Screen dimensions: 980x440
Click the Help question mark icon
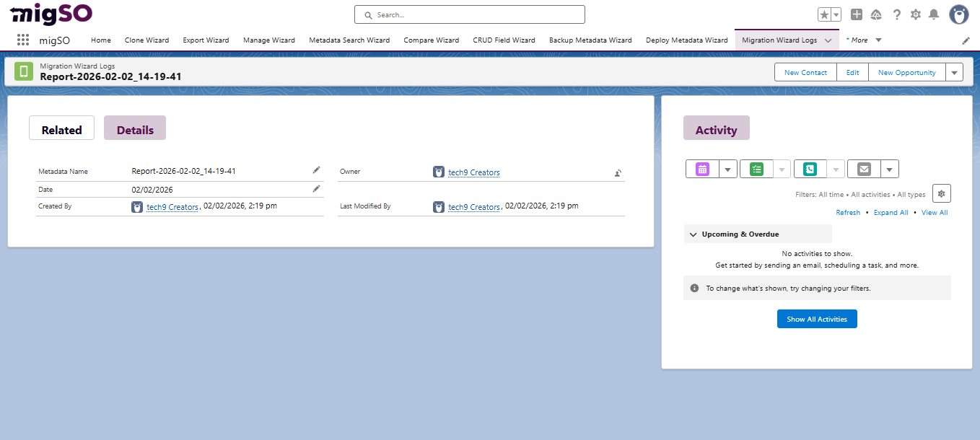(896, 14)
